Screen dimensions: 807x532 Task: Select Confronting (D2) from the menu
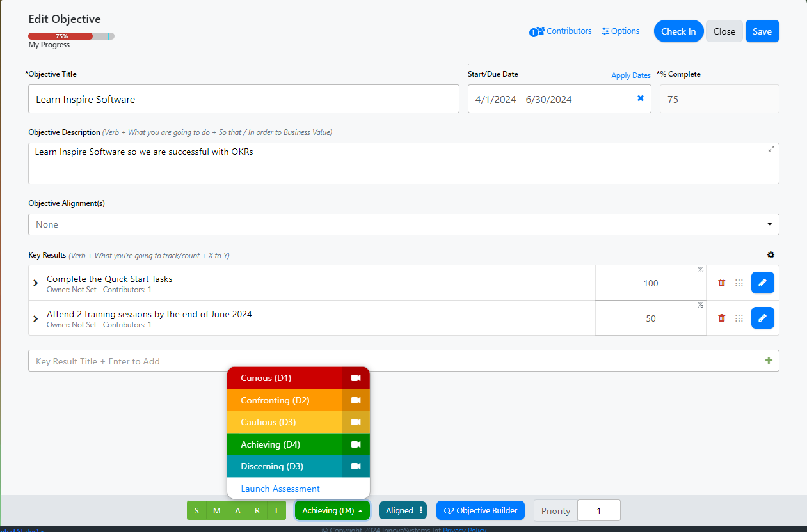pos(285,400)
